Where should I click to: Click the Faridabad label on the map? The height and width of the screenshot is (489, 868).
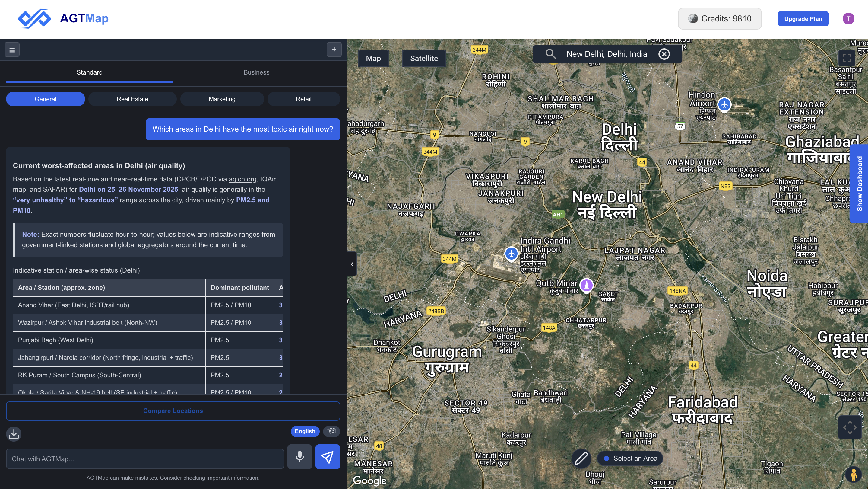tap(702, 410)
